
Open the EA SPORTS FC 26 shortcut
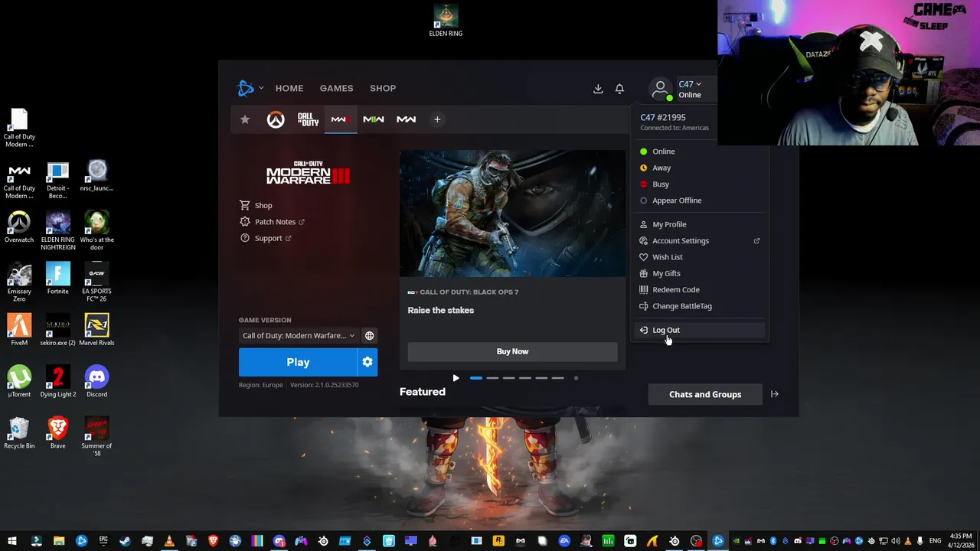(x=96, y=282)
